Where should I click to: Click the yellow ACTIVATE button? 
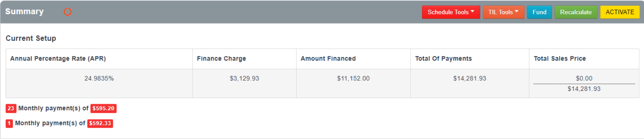[620, 12]
